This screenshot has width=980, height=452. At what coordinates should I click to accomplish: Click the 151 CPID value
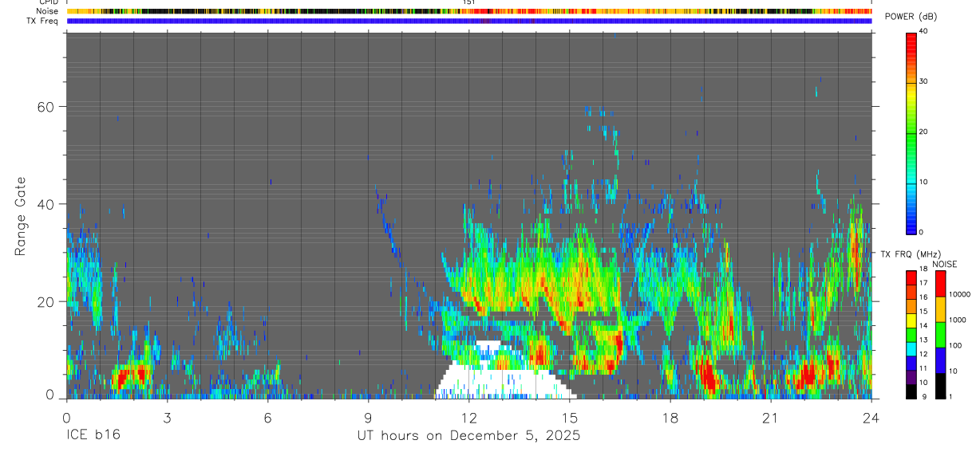pyautogui.click(x=469, y=2)
